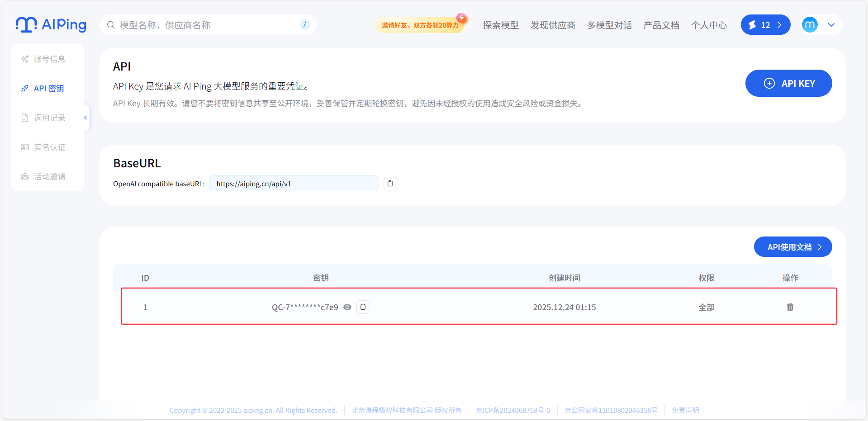Open the 京公网安备 record link
868x421 pixels.
pyautogui.click(x=611, y=410)
